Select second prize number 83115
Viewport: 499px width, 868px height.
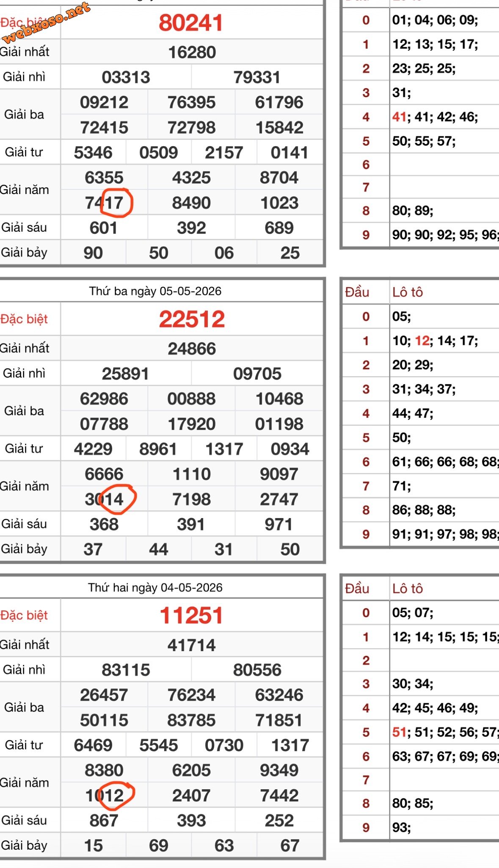coord(126,670)
